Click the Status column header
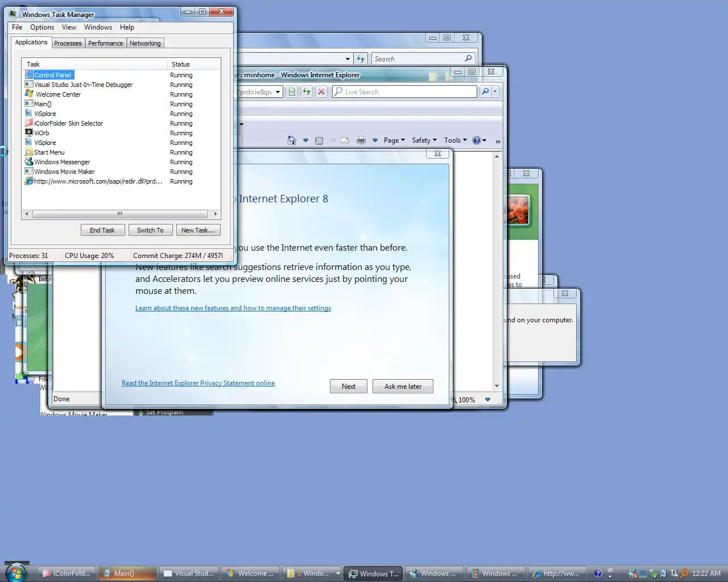 [x=193, y=64]
